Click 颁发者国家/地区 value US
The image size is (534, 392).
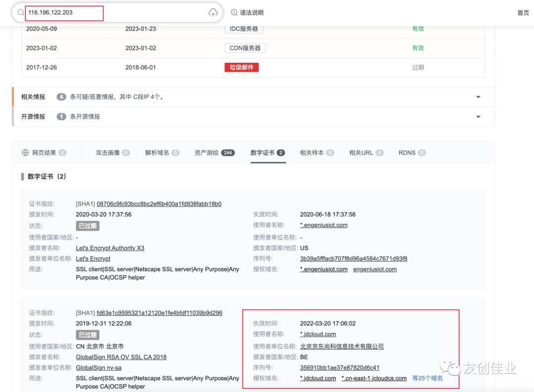pos(304,248)
